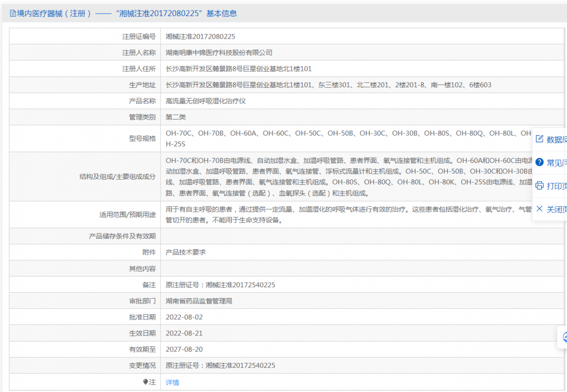Click the 注册证编号 row label
The height and width of the screenshot is (392, 567).
(x=139, y=36)
